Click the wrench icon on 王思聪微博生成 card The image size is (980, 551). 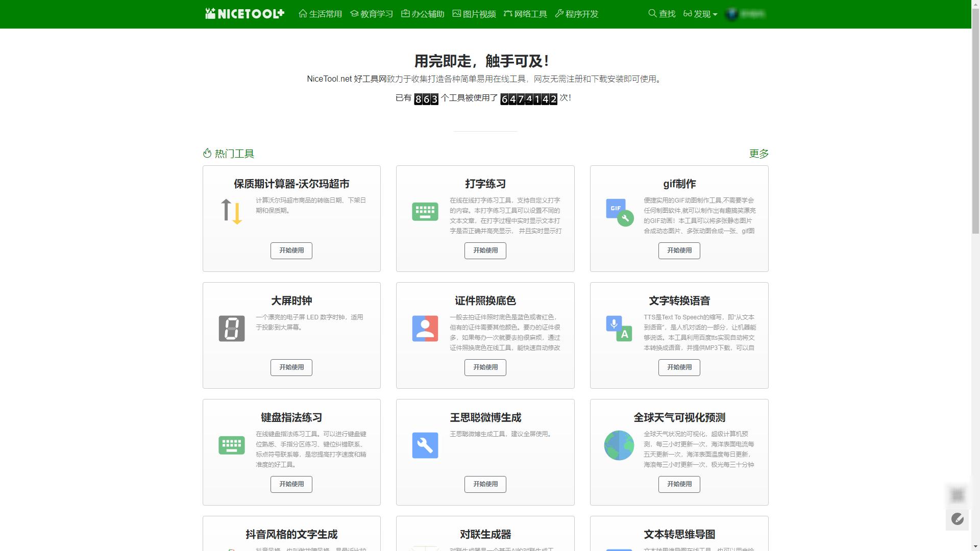click(425, 445)
